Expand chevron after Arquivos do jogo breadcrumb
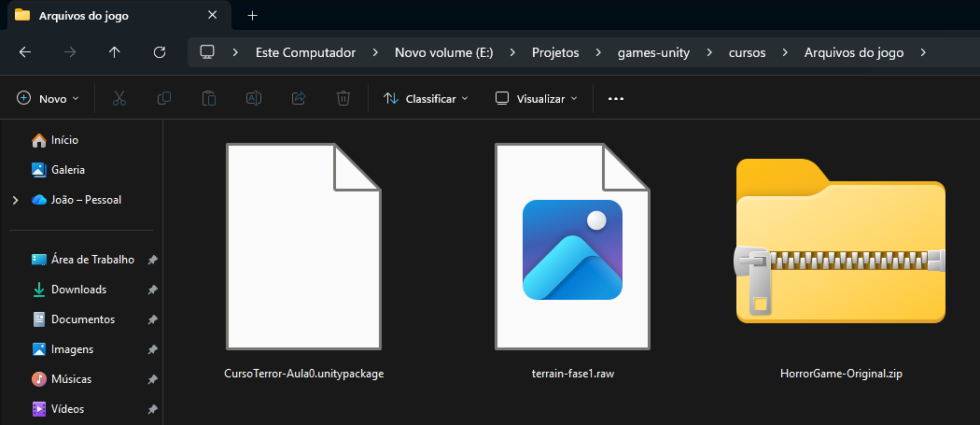The height and width of the screenshot is (425, 980). pyautogui.click(x=923, y=52)
